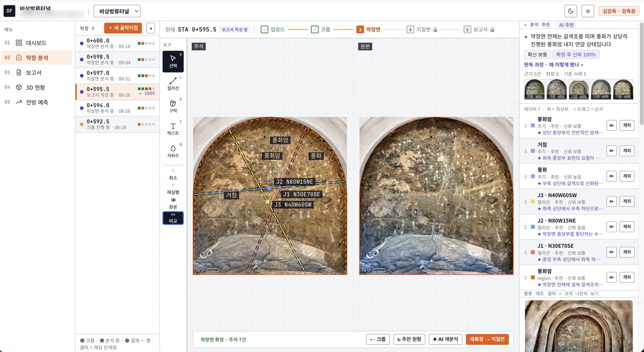The width and height of the screenshot is (644, 352).
Task: Open the 비상방류터널 project dropdown
Action: point(117,11)
